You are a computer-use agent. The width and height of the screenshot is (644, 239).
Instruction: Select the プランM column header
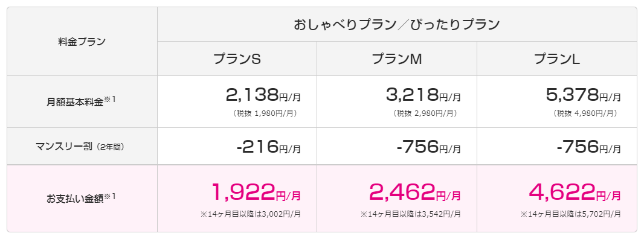pyautogui.click(x=397, y=59)
